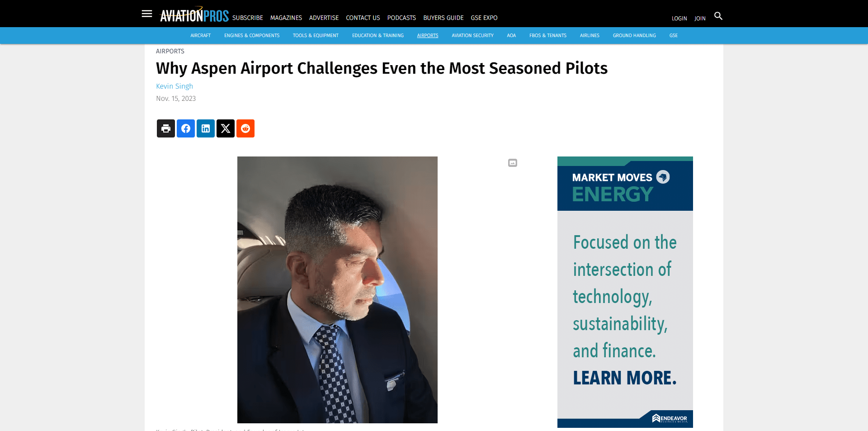Open the MAGAZINES menu item
Screen dimensions: 868x431
click(x=286, y=18)
